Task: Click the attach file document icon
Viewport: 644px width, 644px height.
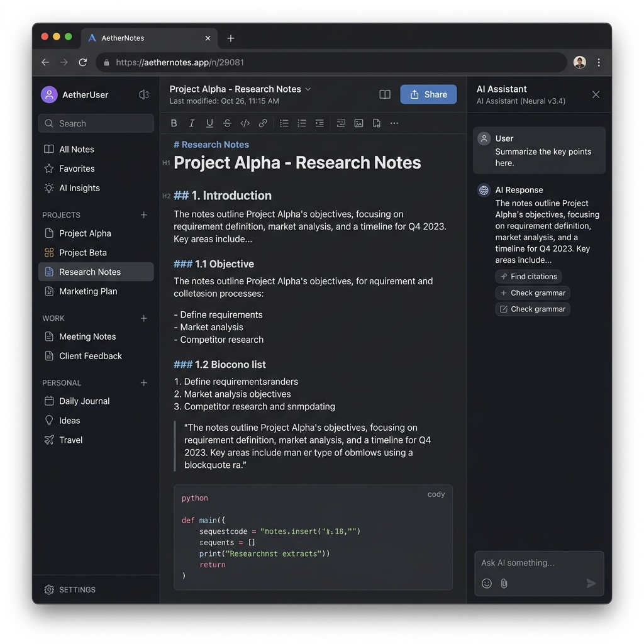Action: click(377, 123)
